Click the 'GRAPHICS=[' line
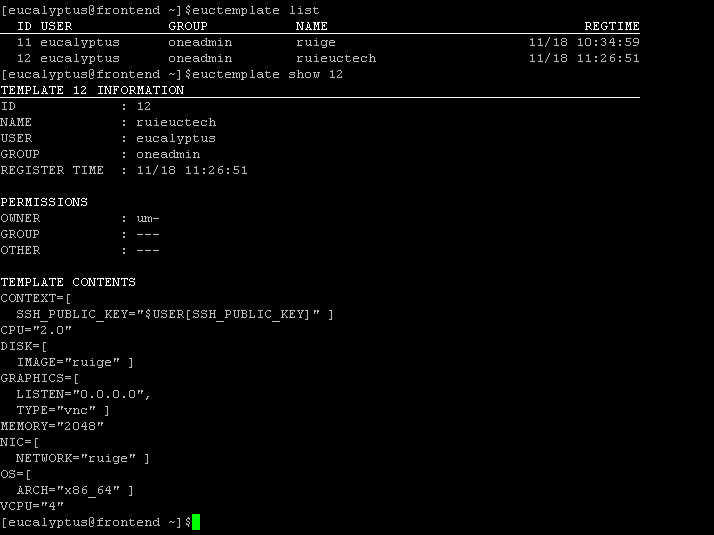This screenshot has height=535, width=714. [x=40, y=378]
